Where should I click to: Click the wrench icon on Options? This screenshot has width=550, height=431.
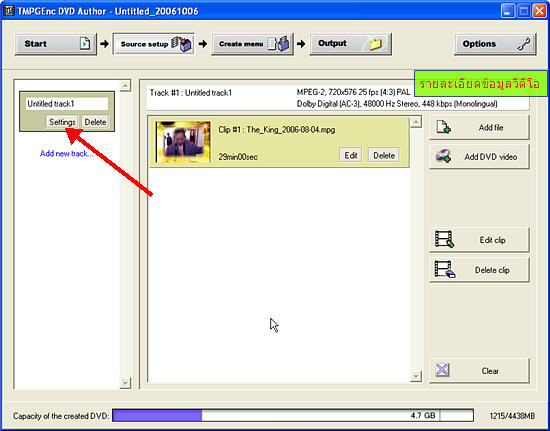tap(524, 44)
